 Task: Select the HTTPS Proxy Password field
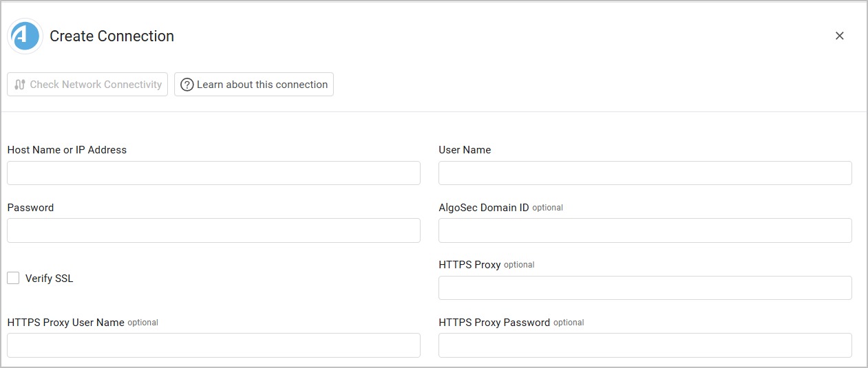click(x=645, y=345)
